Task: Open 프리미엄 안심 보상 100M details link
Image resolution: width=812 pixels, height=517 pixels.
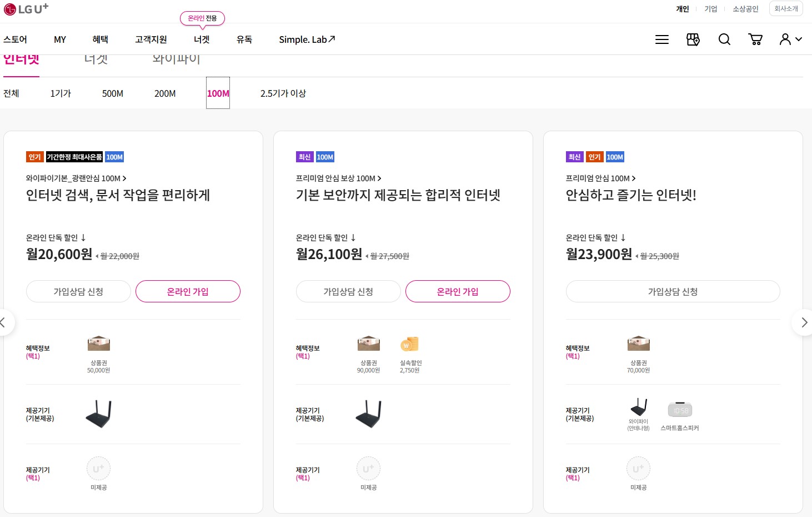Action: (339, 178)
